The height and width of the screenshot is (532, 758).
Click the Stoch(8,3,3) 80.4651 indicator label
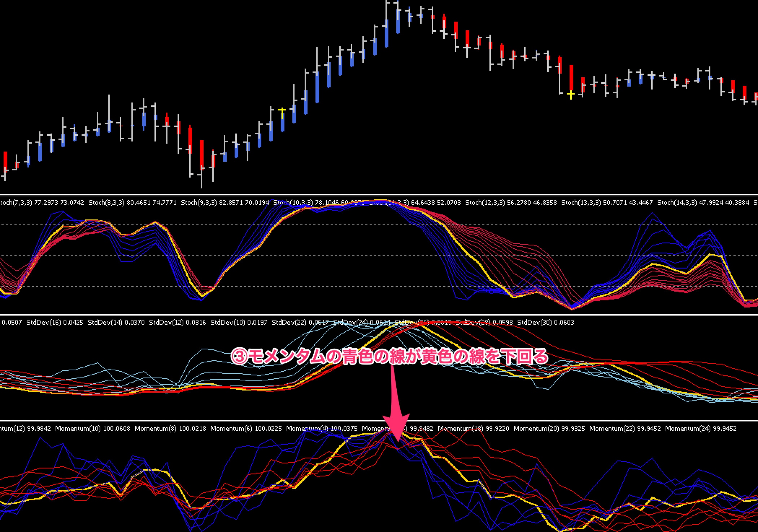coord(132,202)
